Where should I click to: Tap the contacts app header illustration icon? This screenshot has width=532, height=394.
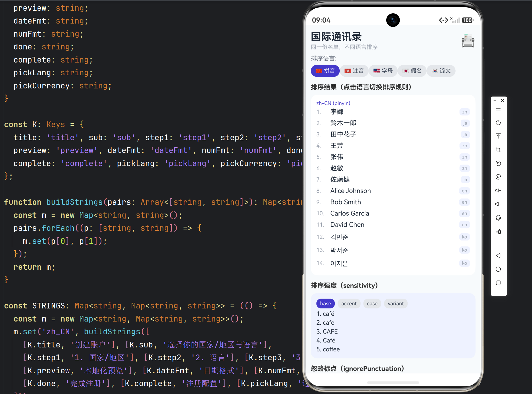468,41
